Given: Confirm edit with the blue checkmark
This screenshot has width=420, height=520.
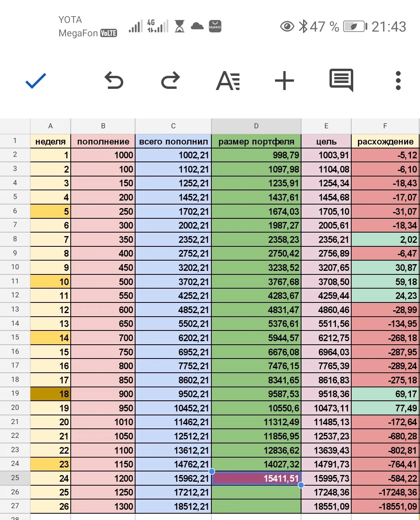Looking at the screenshot, I should pos(36,81).
